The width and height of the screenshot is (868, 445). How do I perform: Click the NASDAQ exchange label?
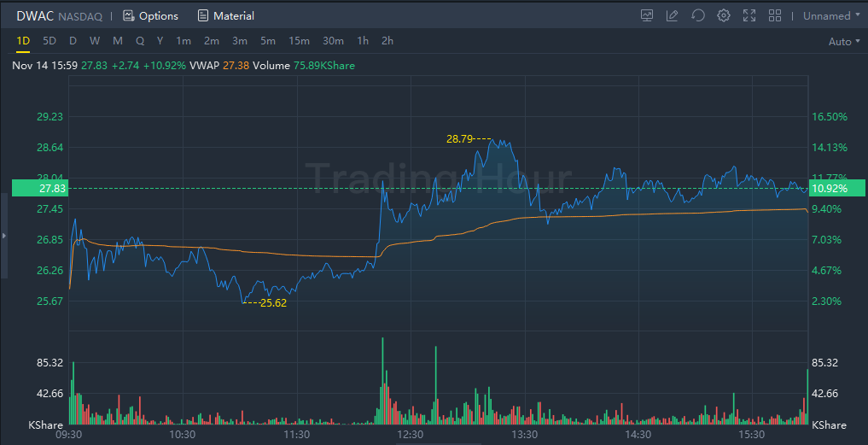(x=80, y=16)
